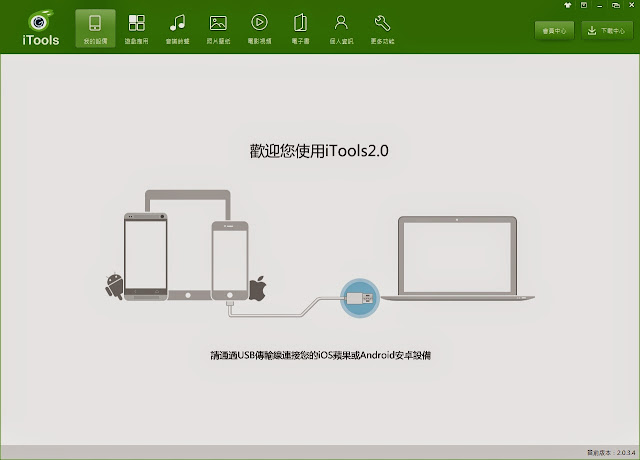Click the Android phone illustration
Image resolution: width=640 pixels, height=460 pixels.
tap(146, 256)
